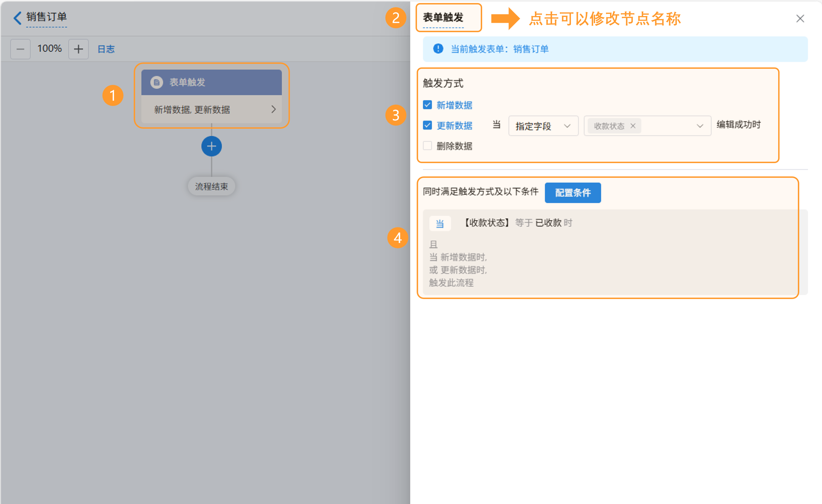Viewport: 822px width, 504px height.
Task: Expand the 新增数据, 更新数据 node chevron
Action: click(273, 109)
